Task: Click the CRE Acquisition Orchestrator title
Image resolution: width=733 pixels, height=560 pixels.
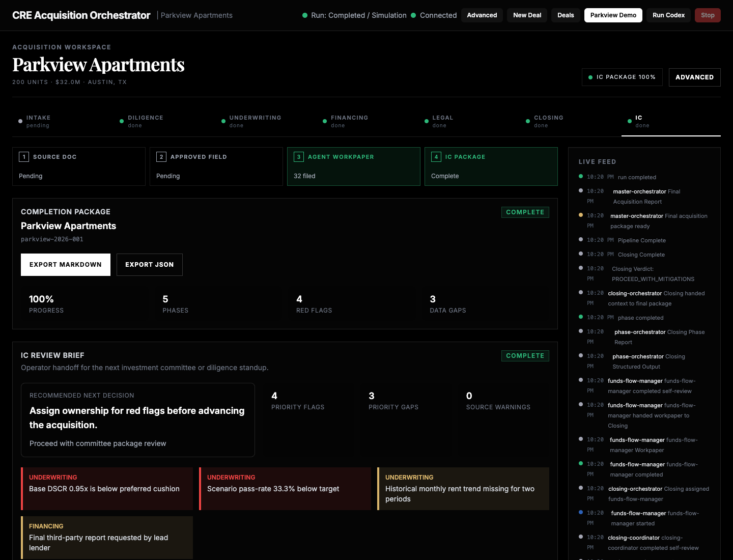Action: click(x=81, y=15)
